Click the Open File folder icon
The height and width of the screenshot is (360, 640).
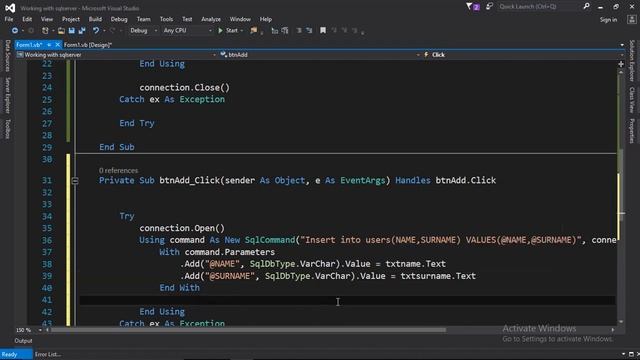point(61,31)
